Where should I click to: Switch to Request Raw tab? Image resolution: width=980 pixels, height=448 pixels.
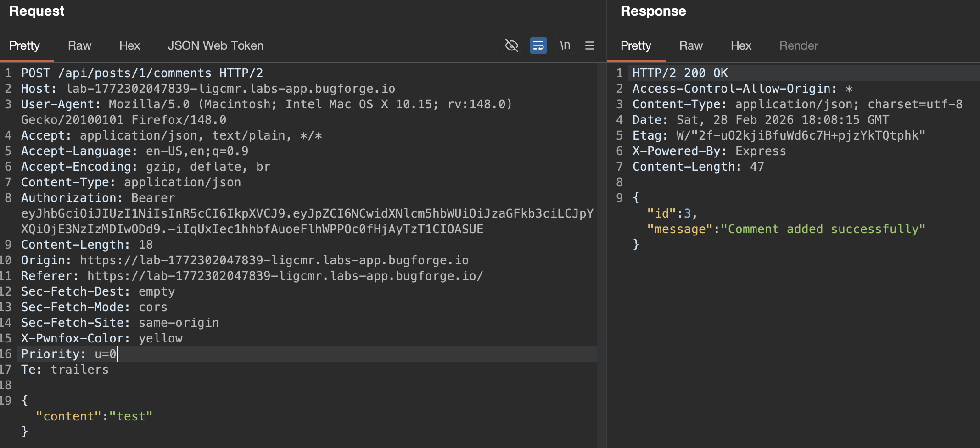(79, 45)
